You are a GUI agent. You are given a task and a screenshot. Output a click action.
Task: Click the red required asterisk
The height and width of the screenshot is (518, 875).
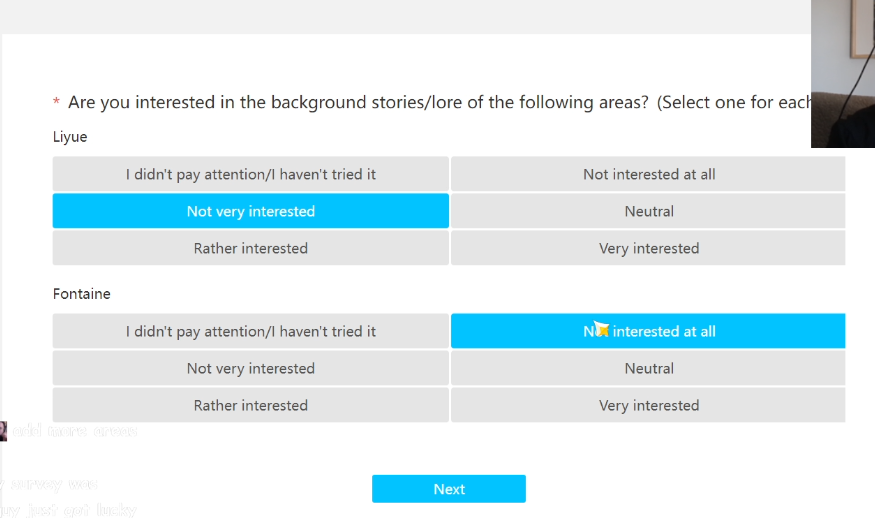tap(56, 102)
